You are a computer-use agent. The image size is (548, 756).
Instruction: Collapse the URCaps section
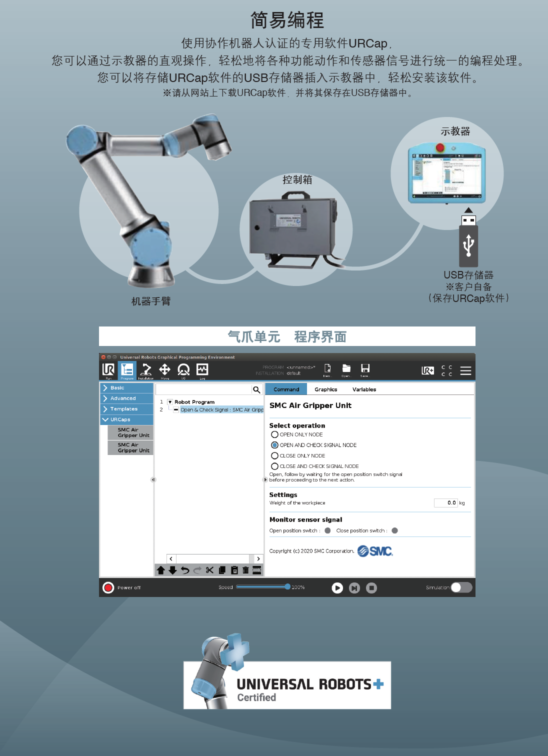click(x=126, y=419)
